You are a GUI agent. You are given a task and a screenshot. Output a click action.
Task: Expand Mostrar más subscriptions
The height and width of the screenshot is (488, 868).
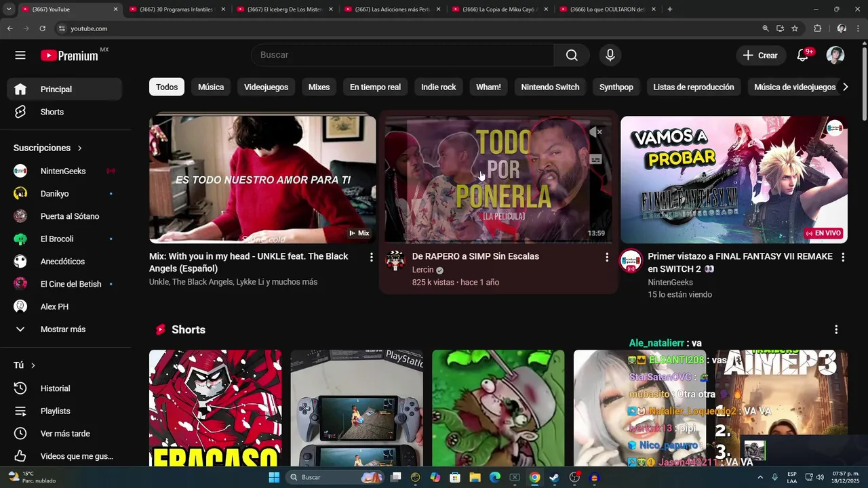click(64, 329)
